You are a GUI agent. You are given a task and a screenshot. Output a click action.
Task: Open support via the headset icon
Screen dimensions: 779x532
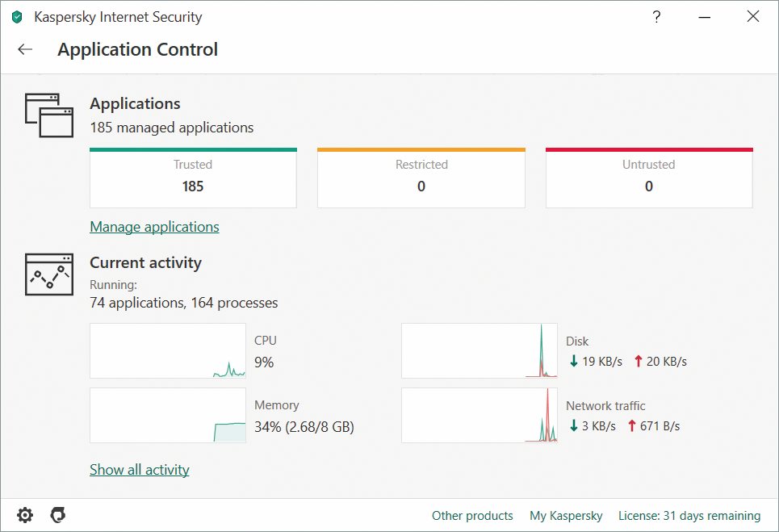pyautogui.click(x=58, y=515)
